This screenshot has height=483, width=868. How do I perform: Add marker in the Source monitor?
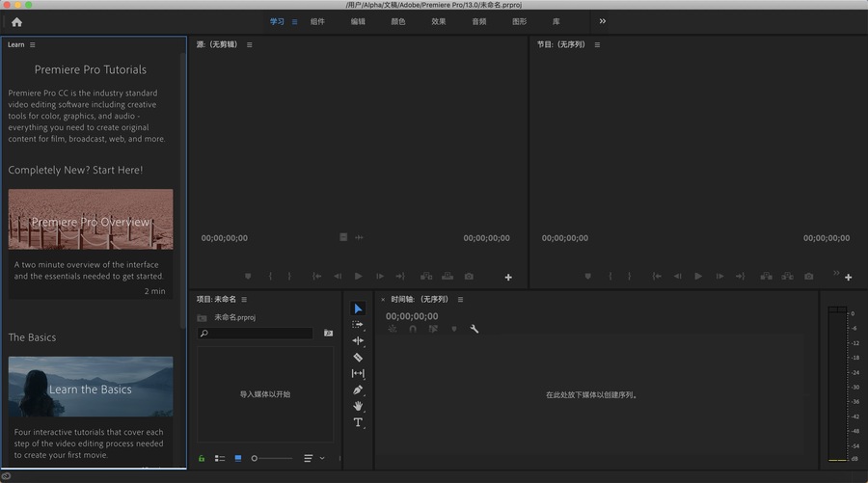pyautogui.click(x=248, y=276)
